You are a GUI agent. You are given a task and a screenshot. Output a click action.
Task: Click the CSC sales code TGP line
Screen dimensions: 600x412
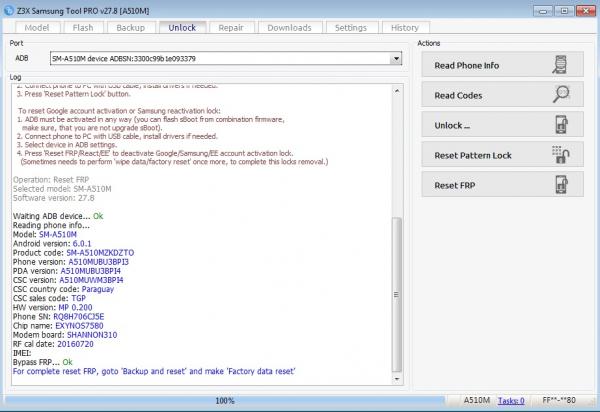(x=49, y=298)
